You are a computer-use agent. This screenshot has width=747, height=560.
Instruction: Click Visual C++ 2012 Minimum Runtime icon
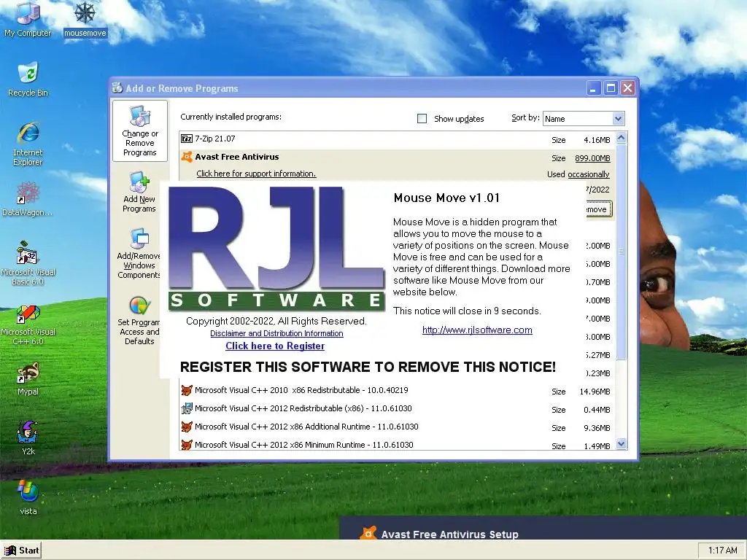point(187,445)
